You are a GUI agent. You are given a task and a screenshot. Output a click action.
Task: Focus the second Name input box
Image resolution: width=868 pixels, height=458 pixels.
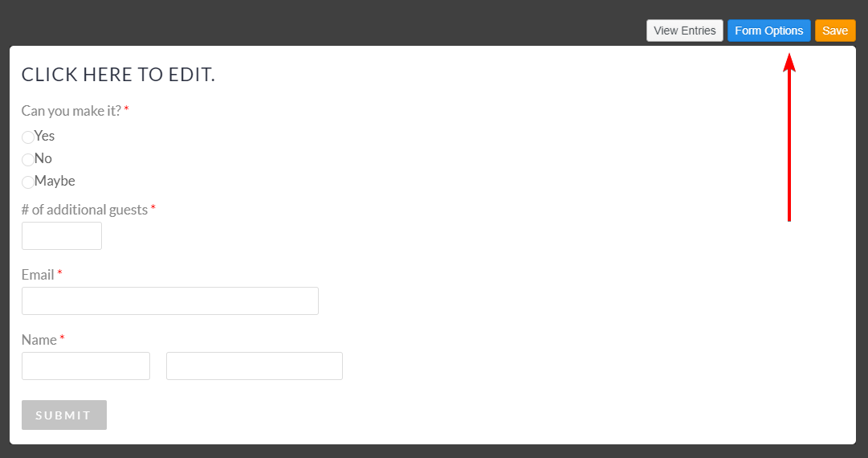coord(255,366)
